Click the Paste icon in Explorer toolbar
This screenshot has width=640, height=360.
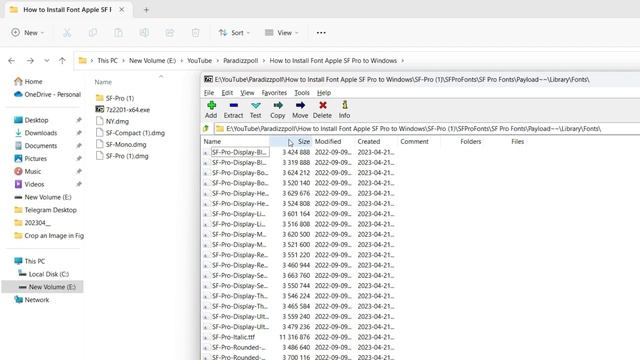[118, 33]
